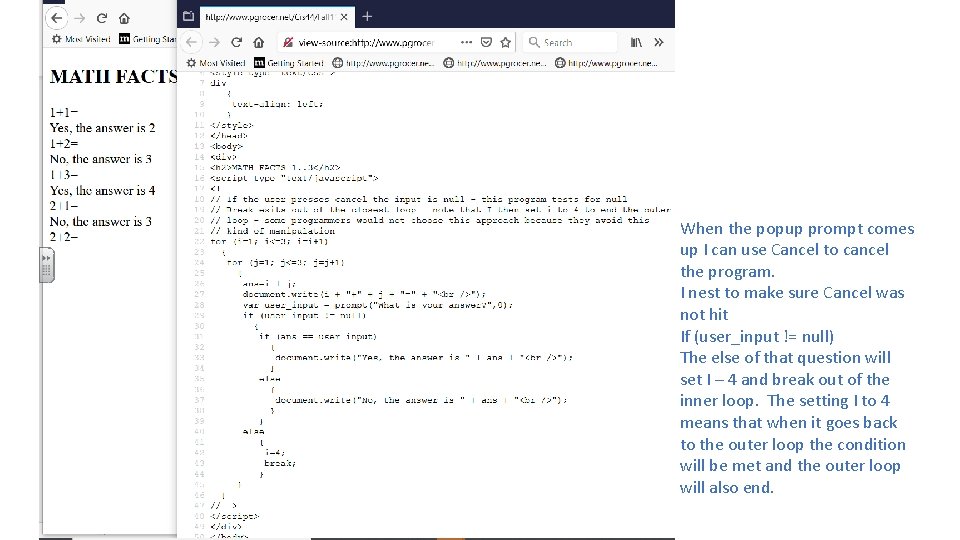Click Home icon in view-source window
This screenshot has width=960, height=540.
[258, 42]
